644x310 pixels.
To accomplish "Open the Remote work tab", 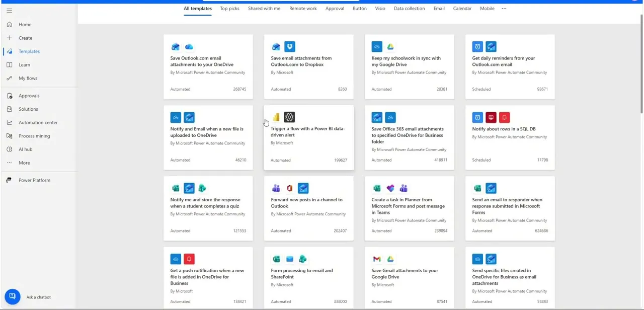I will [303, 9].
